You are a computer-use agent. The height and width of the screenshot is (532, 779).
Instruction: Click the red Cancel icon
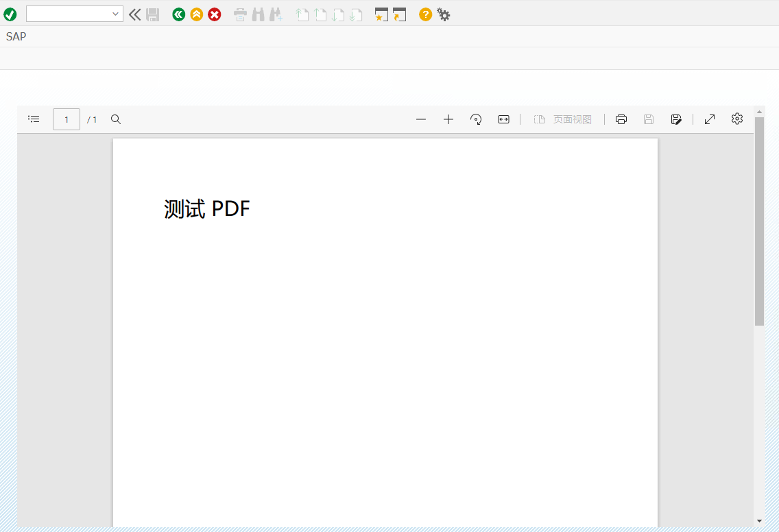(x=215, y=14)
